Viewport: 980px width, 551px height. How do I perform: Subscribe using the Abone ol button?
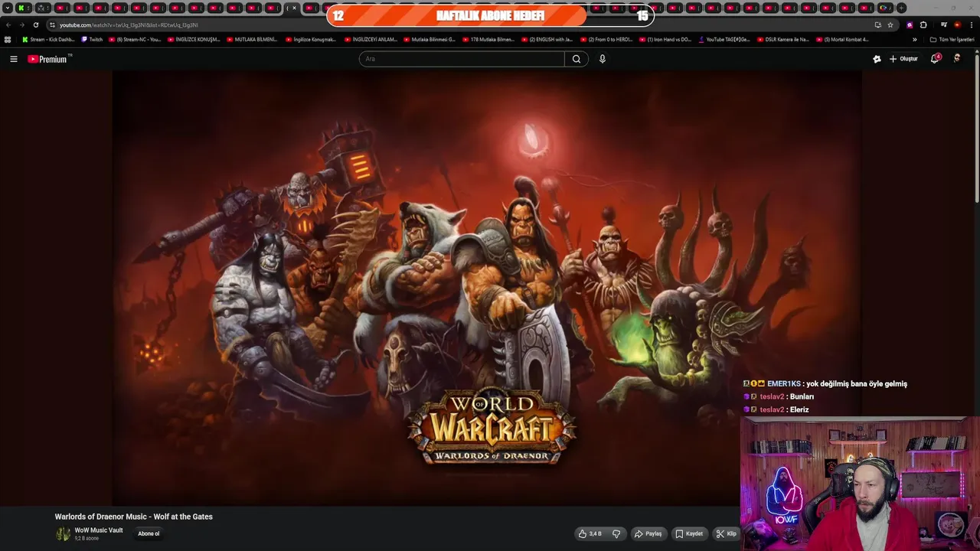click(149, 533)
